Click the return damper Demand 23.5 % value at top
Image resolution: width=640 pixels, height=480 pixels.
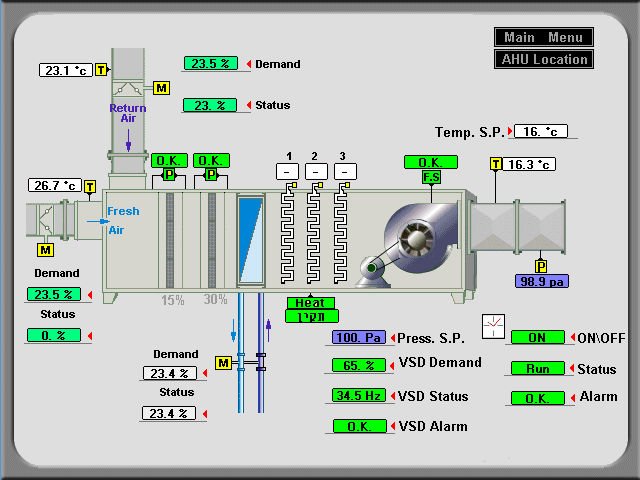pos(211,63)
